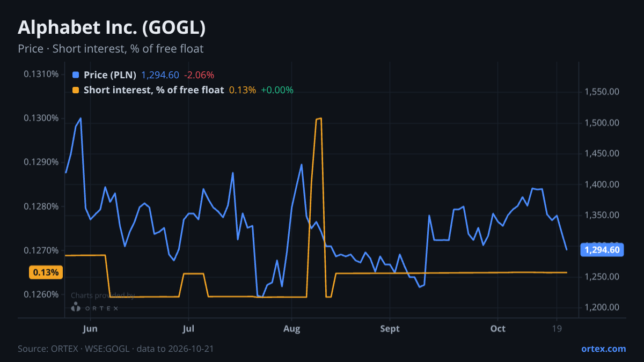Open the ortex.com link
Image resolution: width=644 pixels, height=362 pixels.
tap(604, 349)
